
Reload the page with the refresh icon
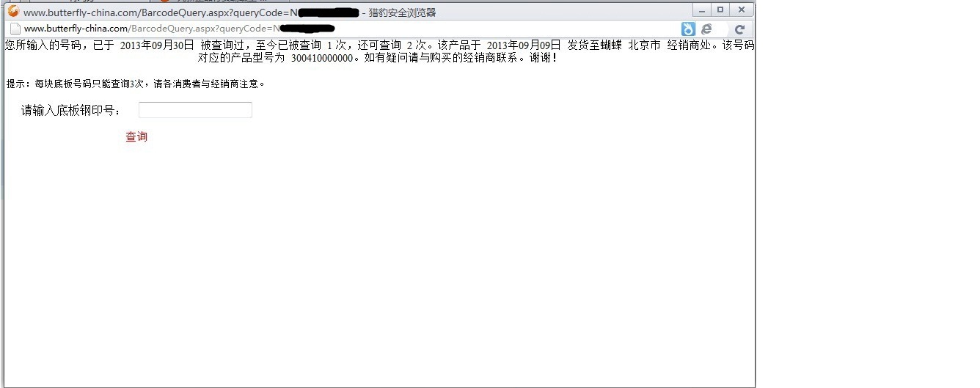(x=739, y=29)
